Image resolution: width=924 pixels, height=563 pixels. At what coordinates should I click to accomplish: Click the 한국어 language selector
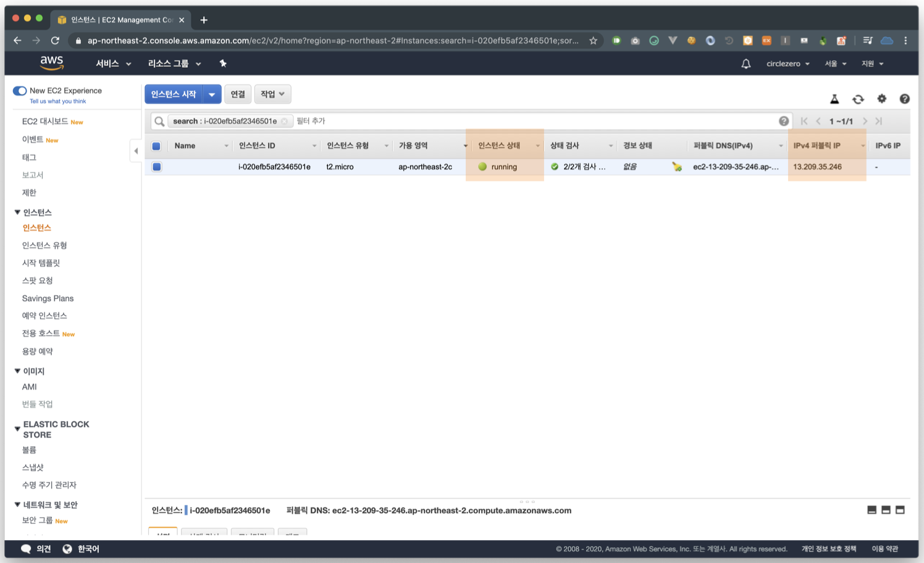(88, 549)
